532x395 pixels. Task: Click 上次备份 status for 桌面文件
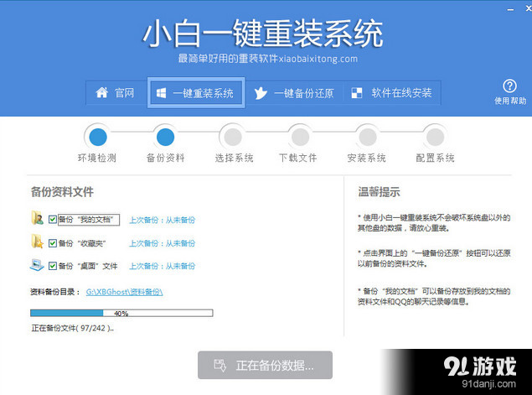[x=163, y=267]
